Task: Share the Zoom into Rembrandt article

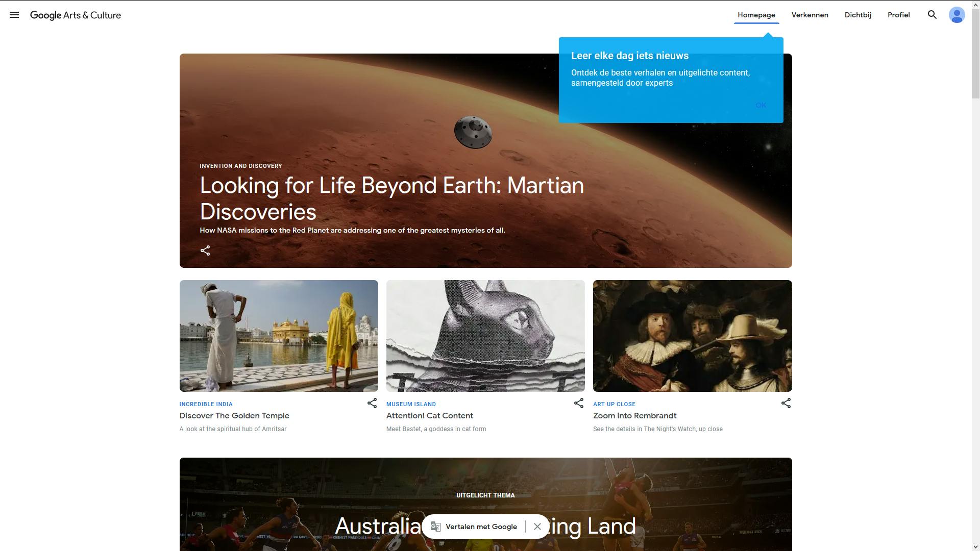Action: 786,403
